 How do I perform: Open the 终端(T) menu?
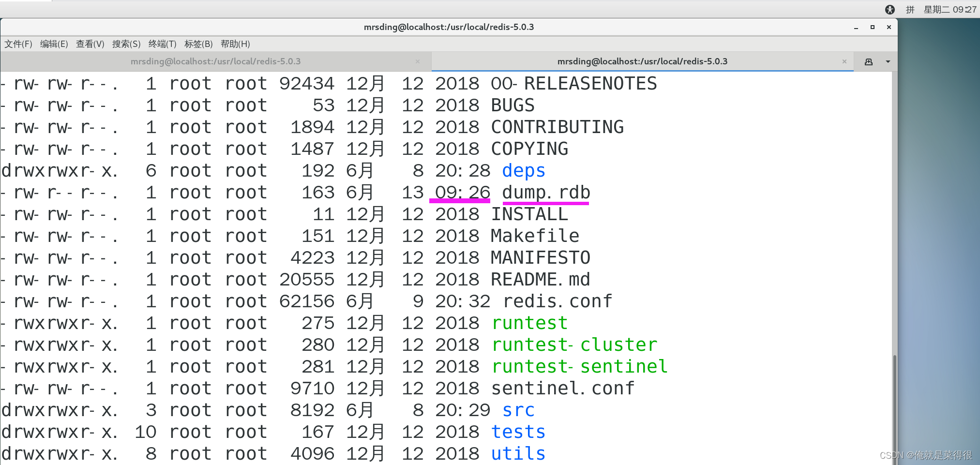coord(163,44)
